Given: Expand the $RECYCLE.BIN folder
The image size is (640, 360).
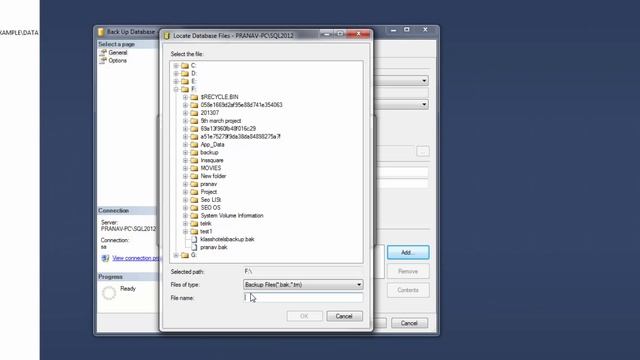Looking at the screenshot, I should point(185,97).
